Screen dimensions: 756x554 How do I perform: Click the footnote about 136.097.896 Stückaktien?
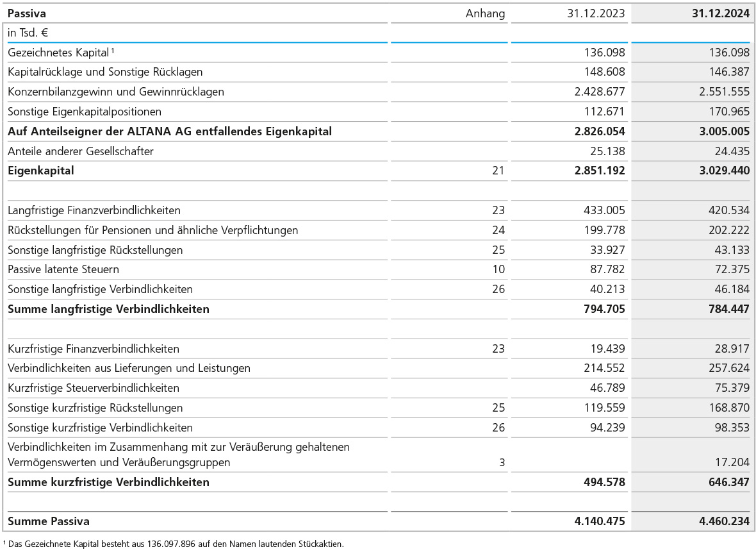[173, 544]
